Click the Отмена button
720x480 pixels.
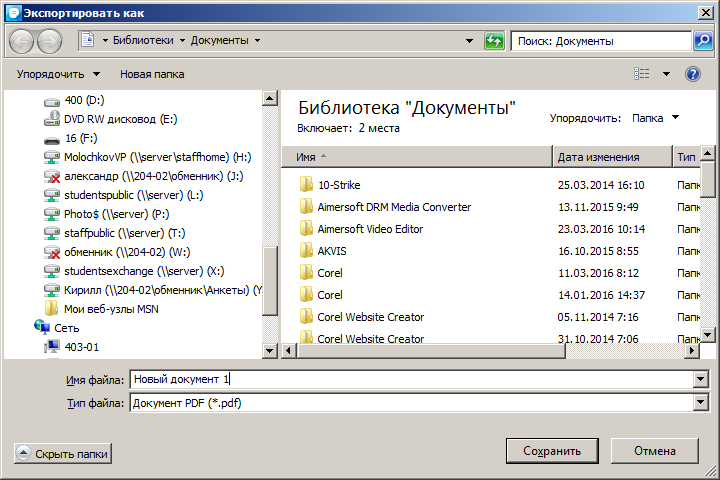[x=654, y=451]
